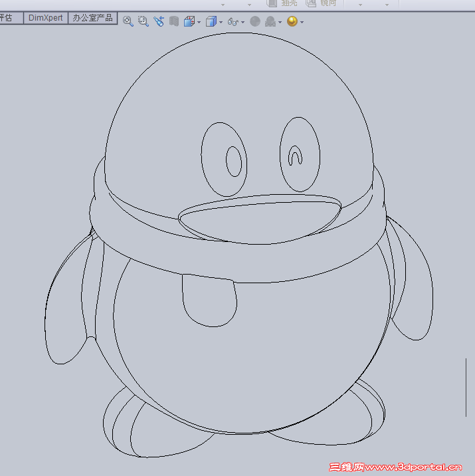Viewport: 475px width, 476px height.
Task: Click the 镜向 mirror feature icon
Action: tap(311, 3)
